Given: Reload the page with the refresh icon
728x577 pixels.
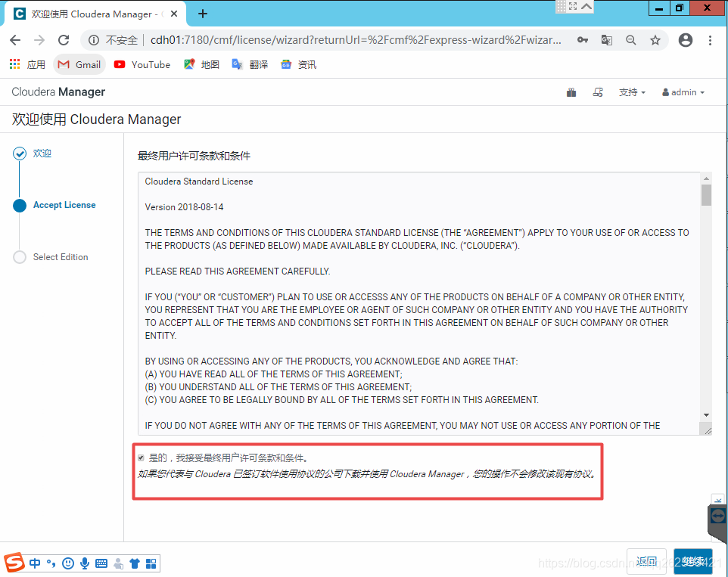Looking at the screenshot, I should [64, 40].
